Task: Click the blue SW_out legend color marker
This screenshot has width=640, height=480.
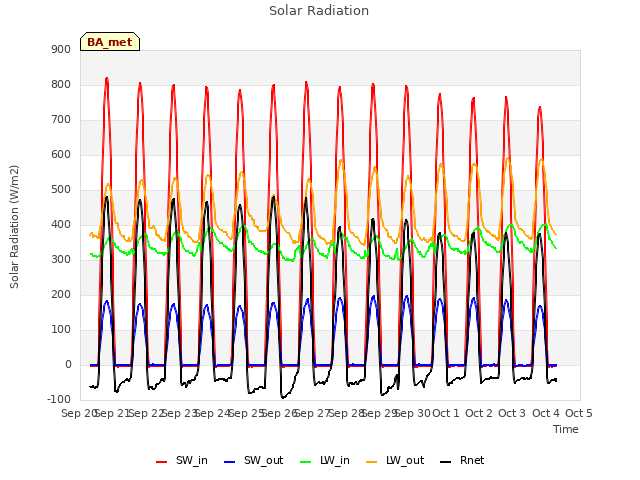Action: point(230,462)
